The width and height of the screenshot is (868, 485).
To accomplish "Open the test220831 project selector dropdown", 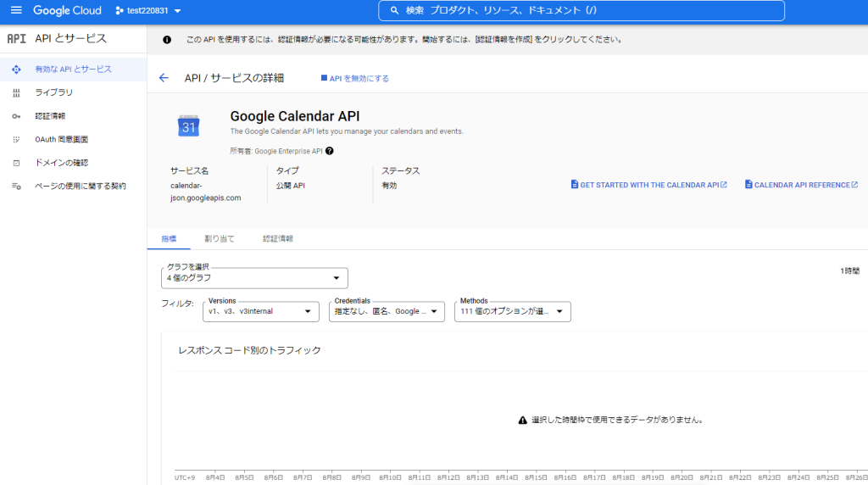I will click(x=148, y=11).
